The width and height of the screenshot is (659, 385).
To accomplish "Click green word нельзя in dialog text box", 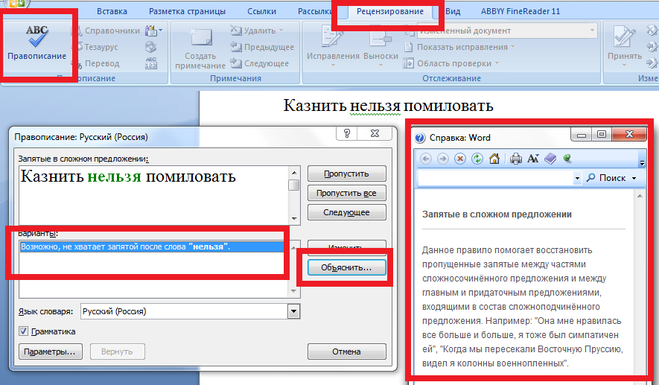I will 114,177.
